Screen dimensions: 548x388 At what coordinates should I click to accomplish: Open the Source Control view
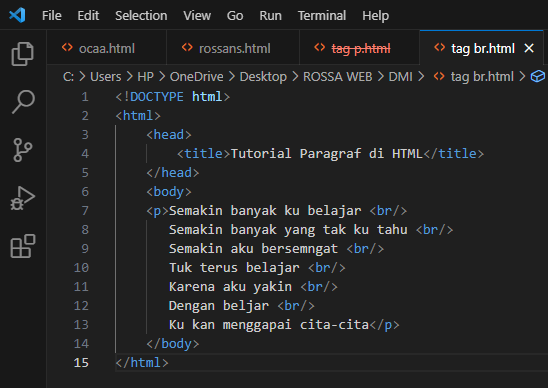[23, 150]
